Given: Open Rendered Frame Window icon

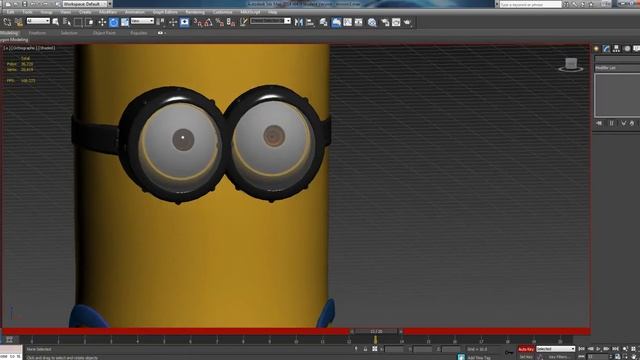Looking at the screenshot, I should (396, 22).
